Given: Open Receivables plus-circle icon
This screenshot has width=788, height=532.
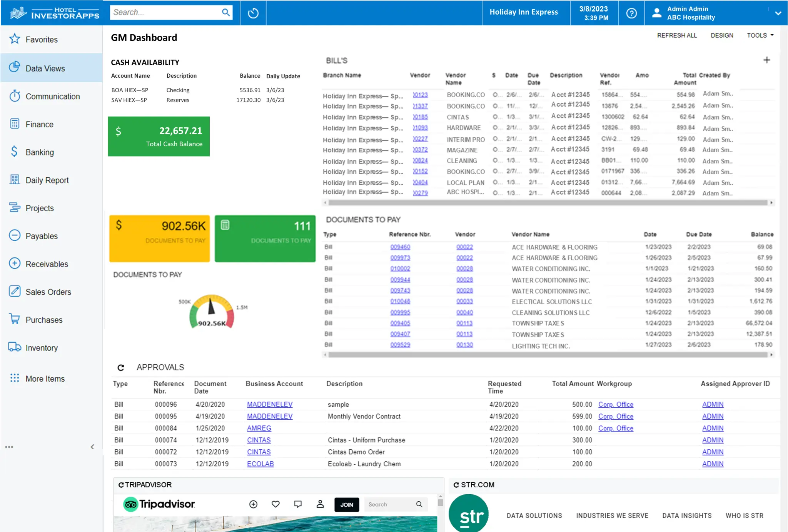Looking at the screenshot, I should click(x=15, y=263).
